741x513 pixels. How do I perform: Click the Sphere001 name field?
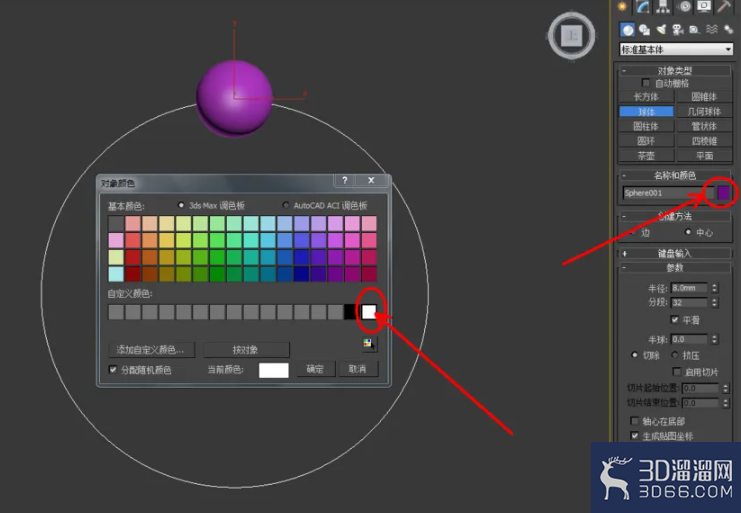[x=668, y=193]
